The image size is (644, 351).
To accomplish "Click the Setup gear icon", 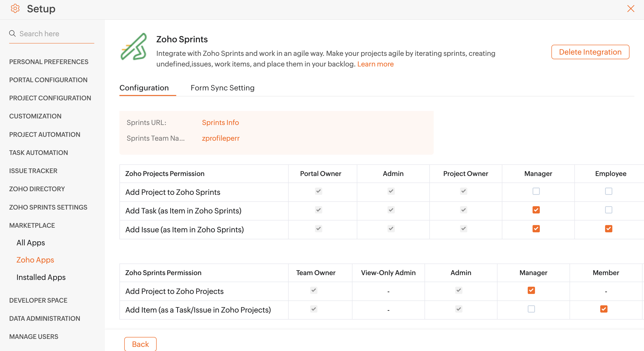I will [15, 8].
